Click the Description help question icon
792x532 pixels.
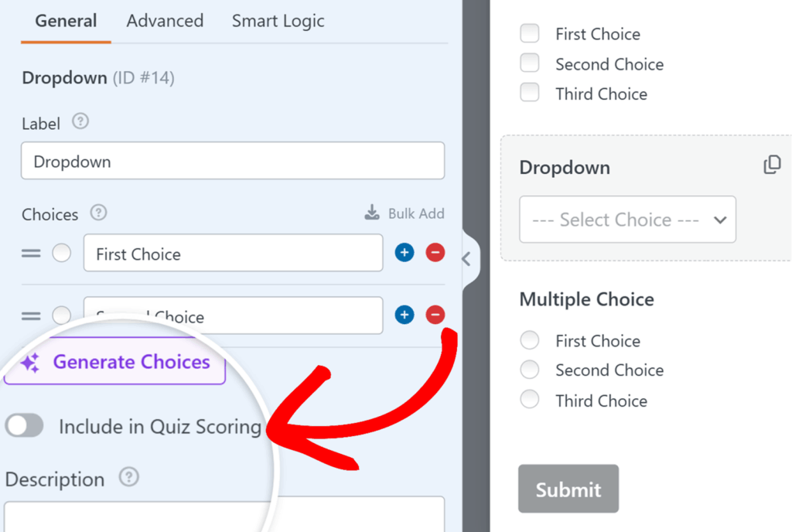(x=129, y=478)
